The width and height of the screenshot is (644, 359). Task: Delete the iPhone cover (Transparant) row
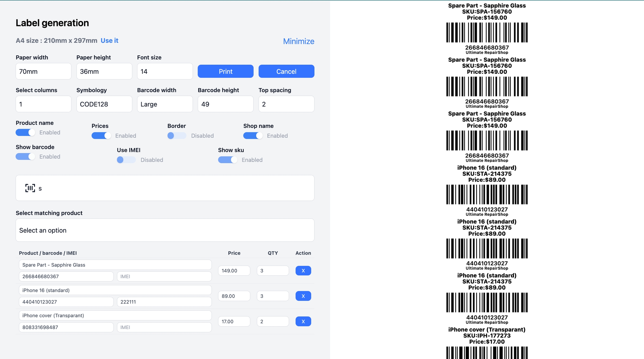tap(303, 322)
